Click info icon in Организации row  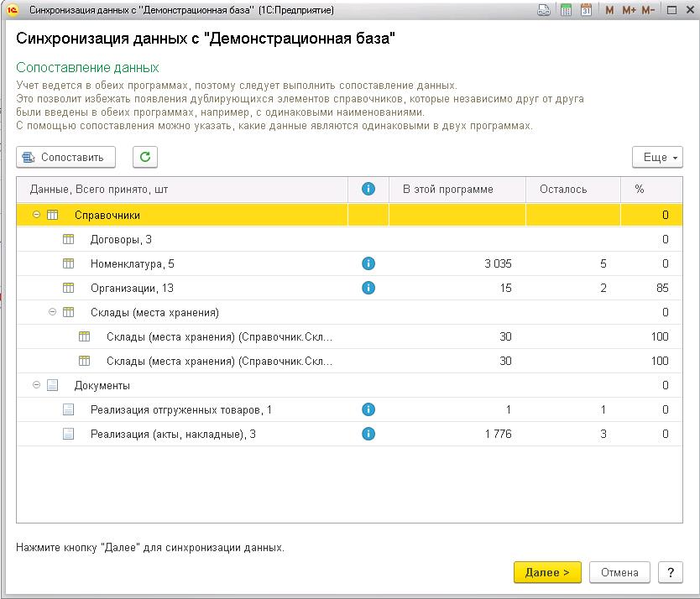coord(368,288)
